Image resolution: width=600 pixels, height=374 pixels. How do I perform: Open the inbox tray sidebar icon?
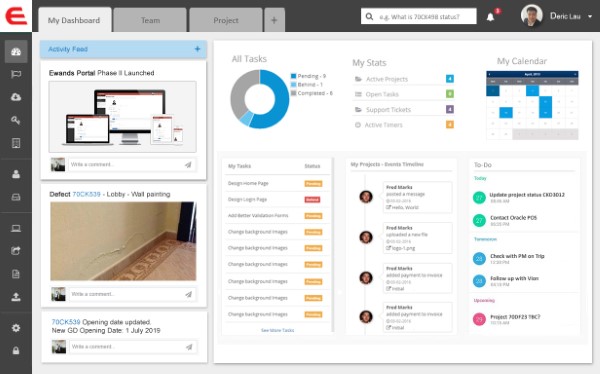click(x=16, y=197)
